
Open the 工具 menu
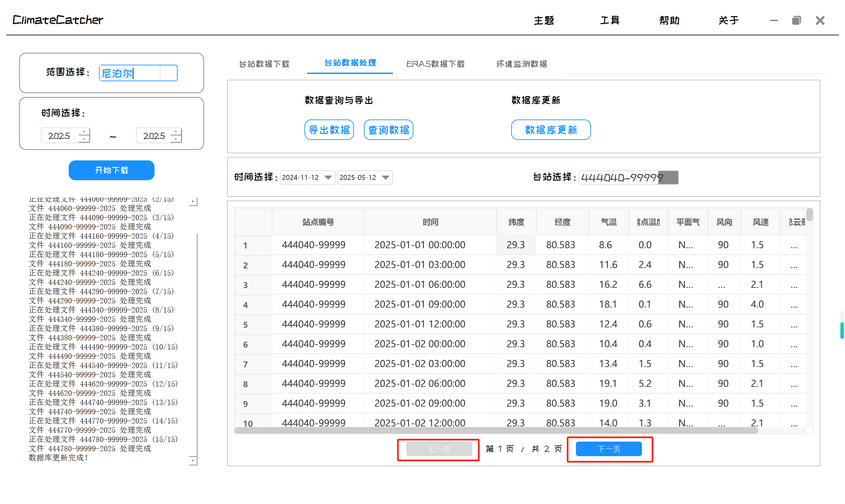tap(610, 20)
